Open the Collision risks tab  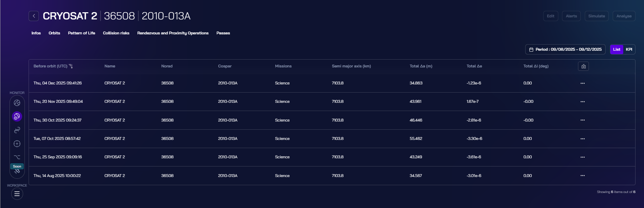(116, 33)
